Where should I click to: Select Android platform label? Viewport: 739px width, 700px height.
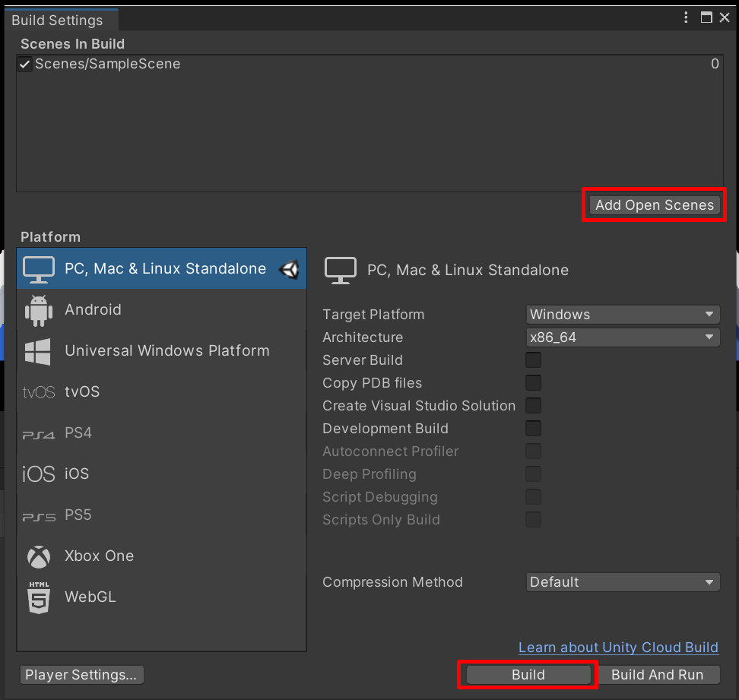coord(93,309)
